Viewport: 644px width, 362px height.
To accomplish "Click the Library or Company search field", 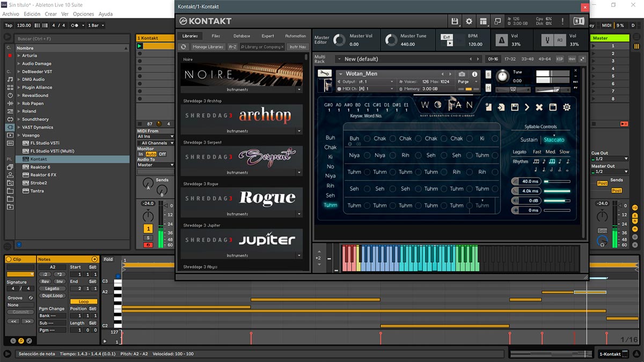I will [x=262, y=47].
